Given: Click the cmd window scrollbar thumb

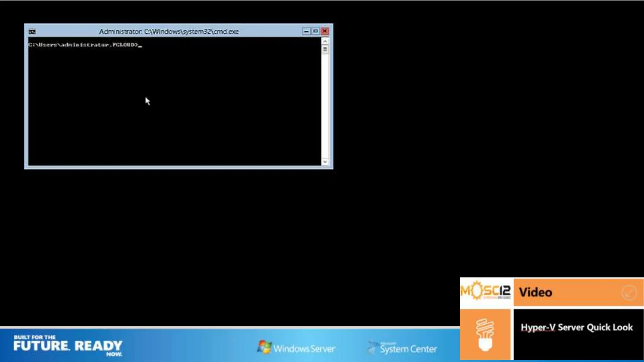Looking at the screenshot, I should 325,49.
